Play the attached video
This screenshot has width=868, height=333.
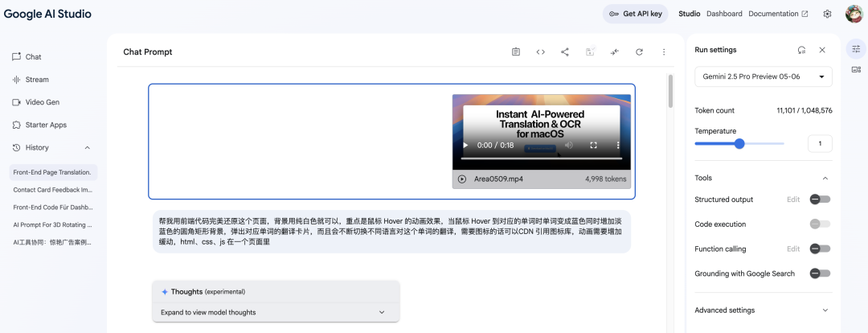click(x=465, y=146)
